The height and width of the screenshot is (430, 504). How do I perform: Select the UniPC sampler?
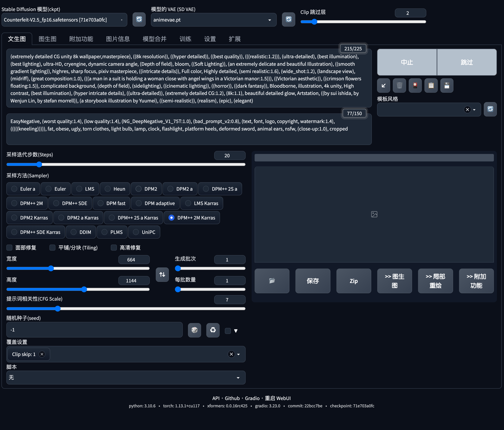click(x=144, y=232)
